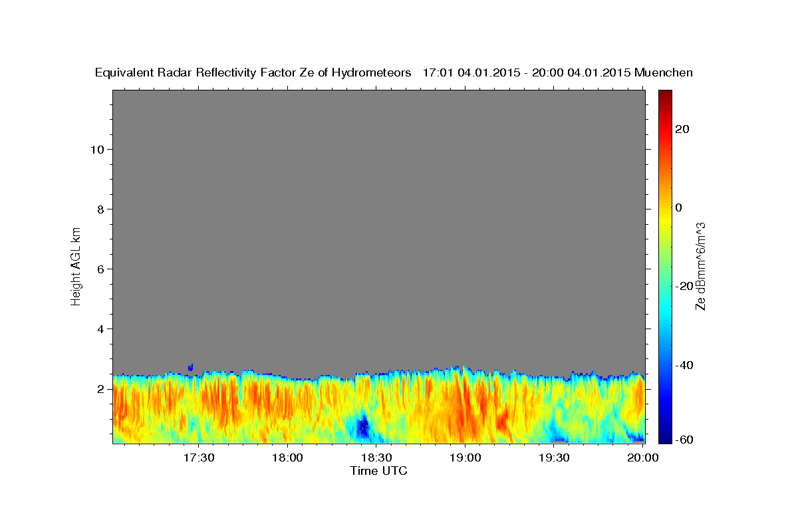Click the plot title 'Equivalent Radar Reflectivity Factor Ze of Hydrometeors'
Viewport: 798px width, 532px height.
pyautogui.click(x=253, y=73)
